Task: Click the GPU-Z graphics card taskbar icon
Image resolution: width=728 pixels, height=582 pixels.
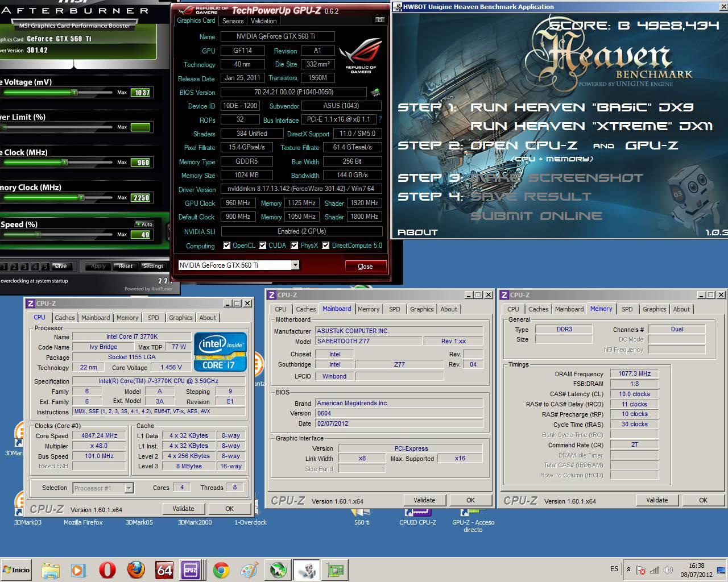Action: point(336,570)
